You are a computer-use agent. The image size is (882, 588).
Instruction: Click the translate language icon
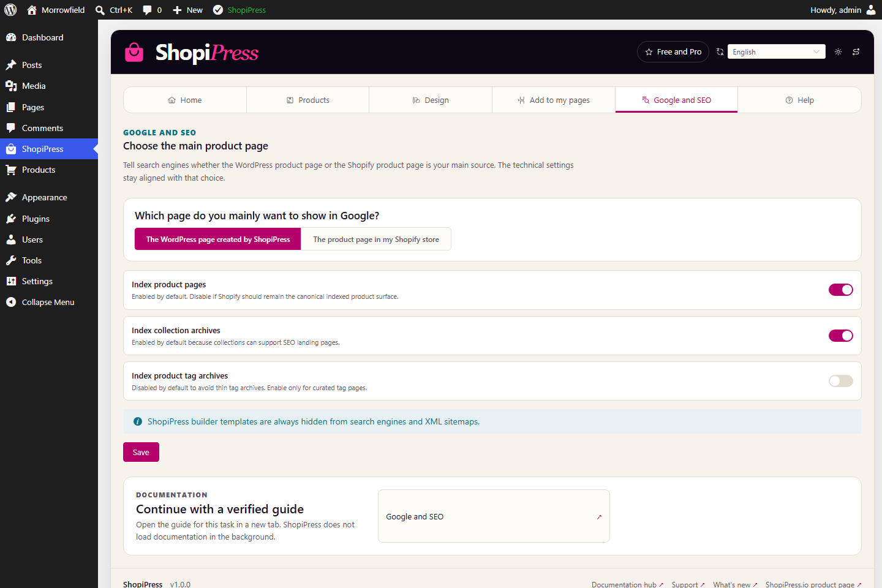click(x=720, y=52)
